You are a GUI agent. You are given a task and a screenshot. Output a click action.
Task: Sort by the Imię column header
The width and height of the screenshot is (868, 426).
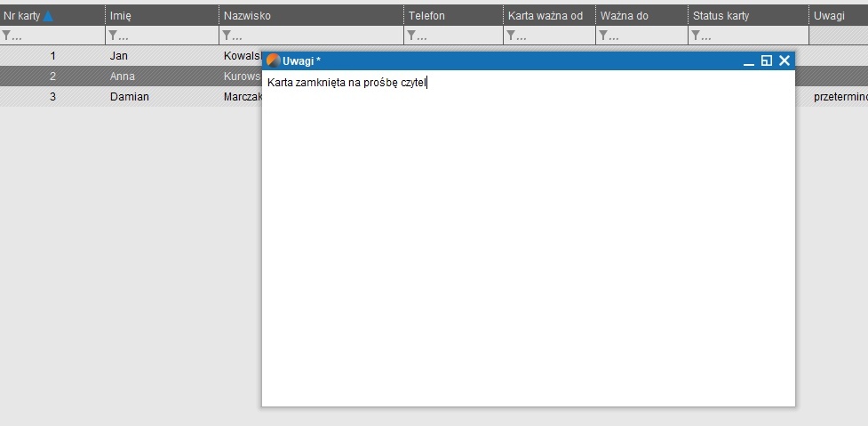pos(163,15)
